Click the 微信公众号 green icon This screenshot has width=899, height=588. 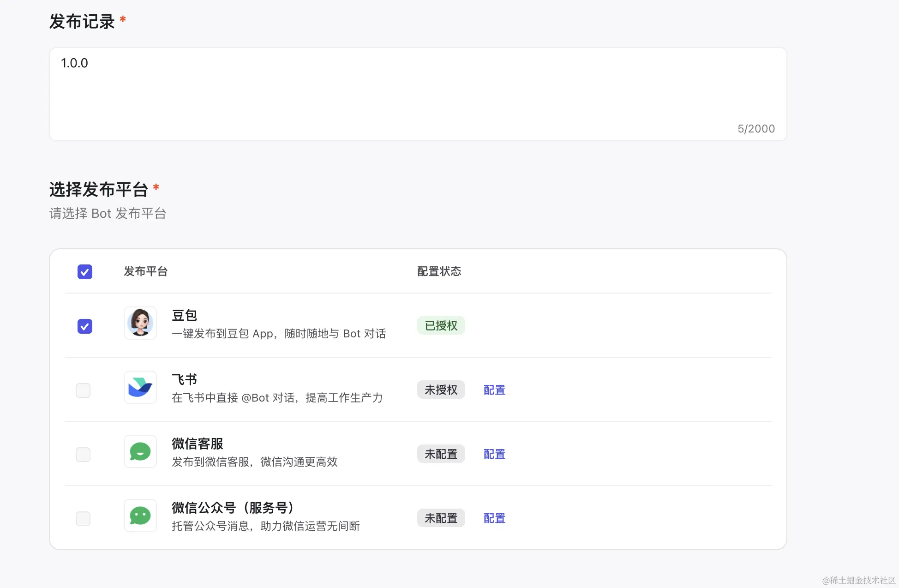[x=140, y=516]
